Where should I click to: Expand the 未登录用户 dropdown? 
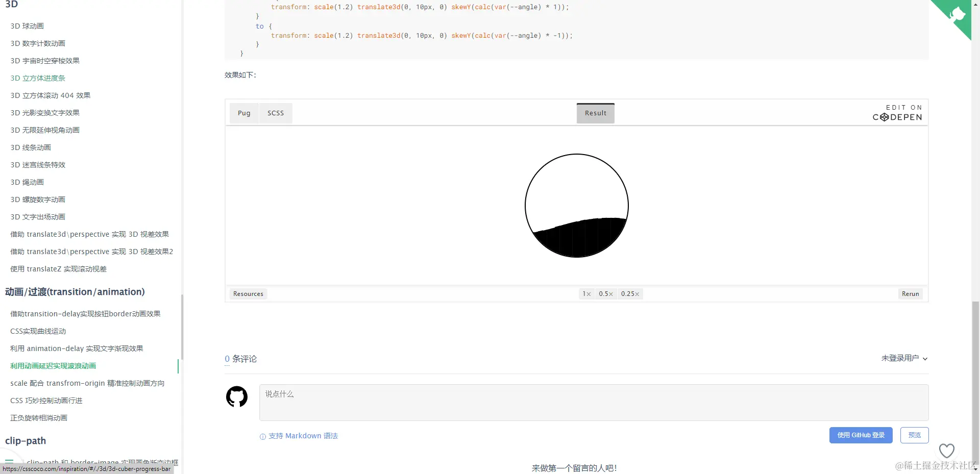coord(903,359)
